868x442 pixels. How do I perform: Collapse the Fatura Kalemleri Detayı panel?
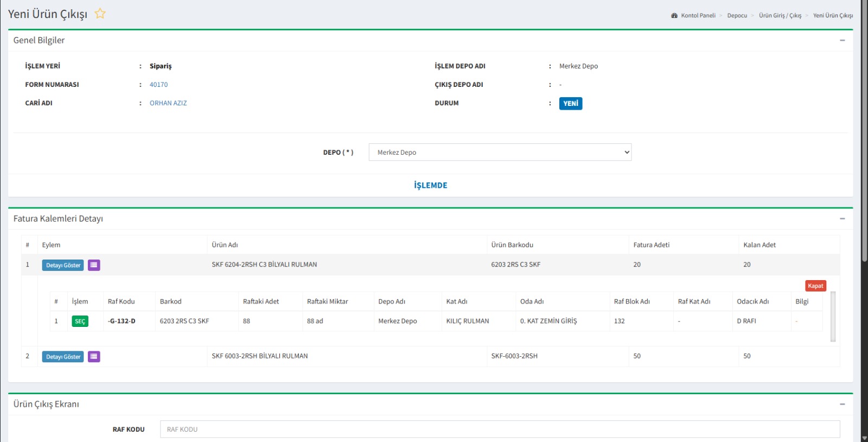coord(842,218)
